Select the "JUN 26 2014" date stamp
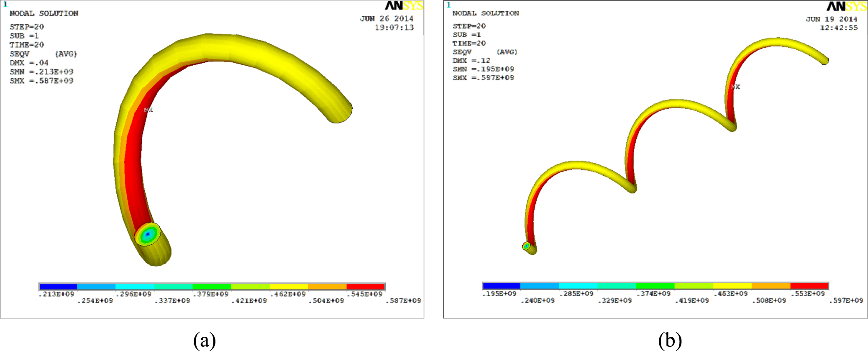The width and height of the screenshot is (868, 351). click(x=387, y=19)
